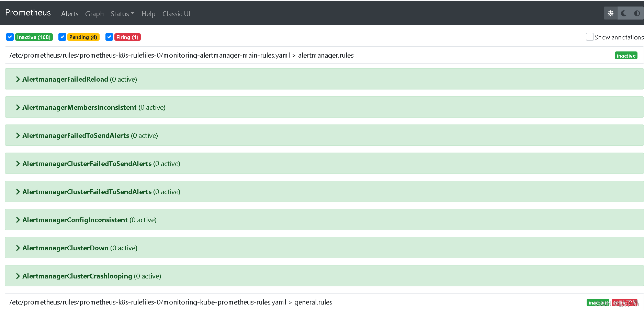Click the Pending (4) yellow badge

[83, 37]
